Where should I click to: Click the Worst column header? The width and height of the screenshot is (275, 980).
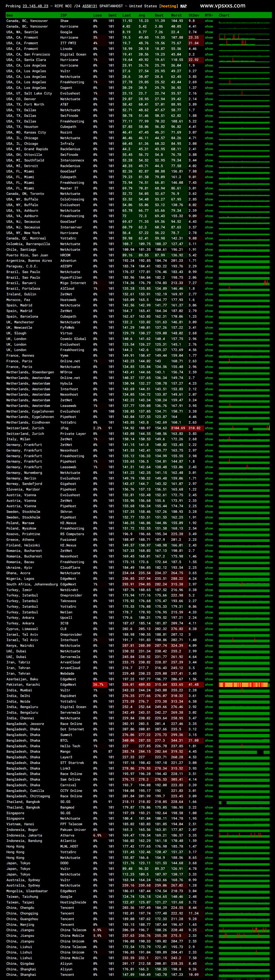coord(176,15)
